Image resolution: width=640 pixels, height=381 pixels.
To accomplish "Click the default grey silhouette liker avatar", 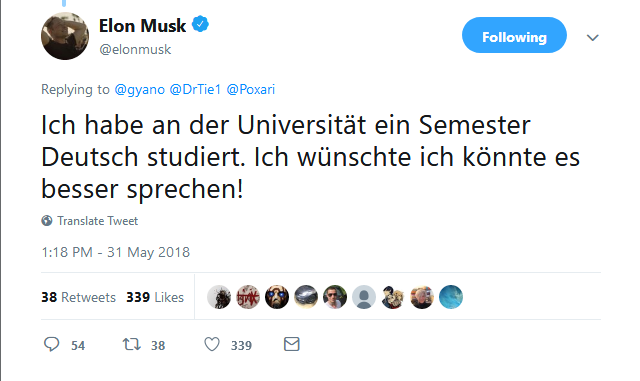I will pos(364,297).
